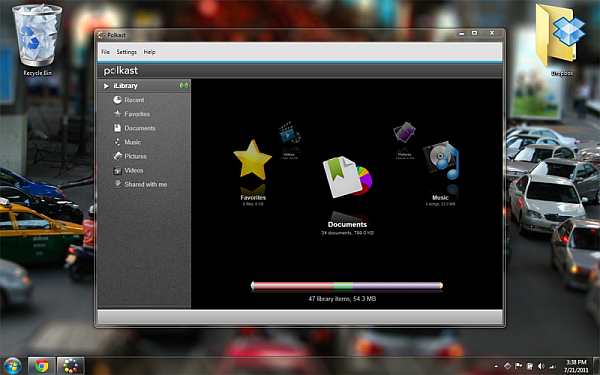Click the red segment of storage bar
600x375 pixels.
[x=293, y=285]
